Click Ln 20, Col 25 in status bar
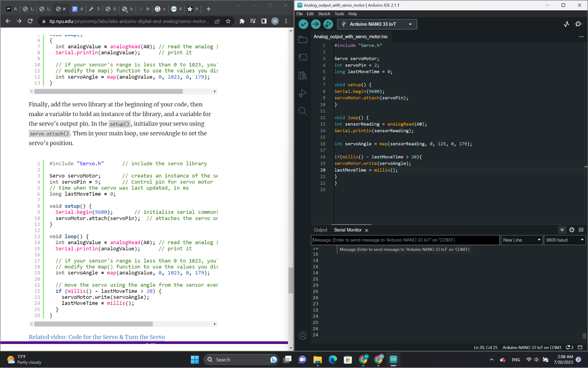 click(x=486, y=347)
